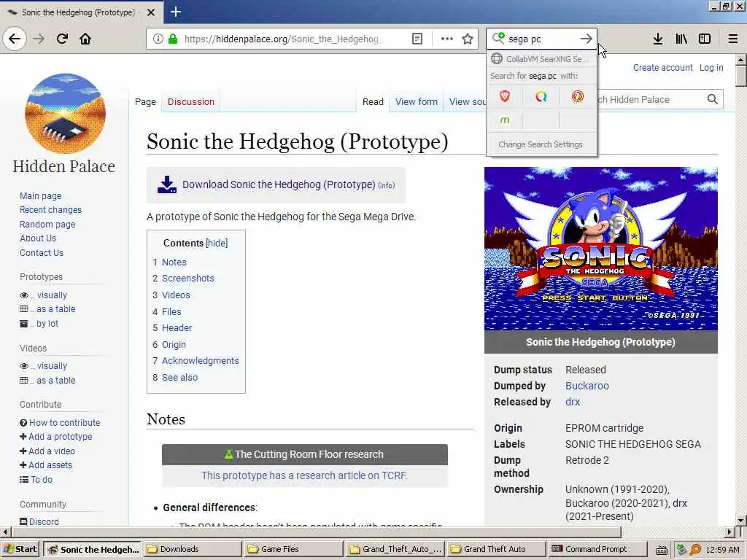Click the forward navigation arrow

point(39,39)
